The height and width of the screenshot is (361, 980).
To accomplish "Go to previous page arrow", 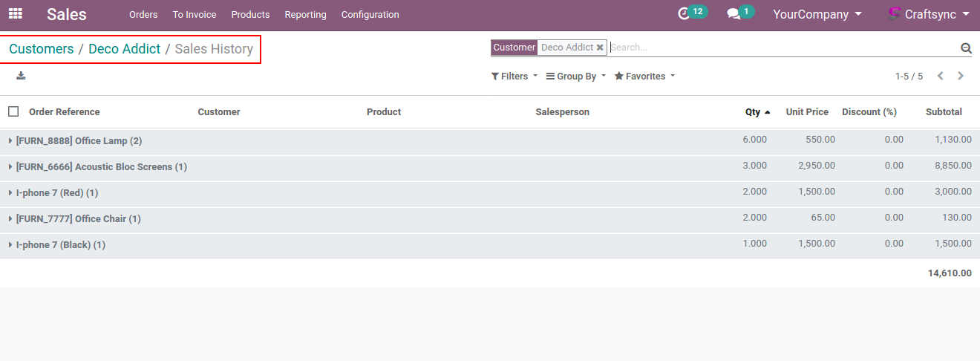I will (x=941, y=76).
